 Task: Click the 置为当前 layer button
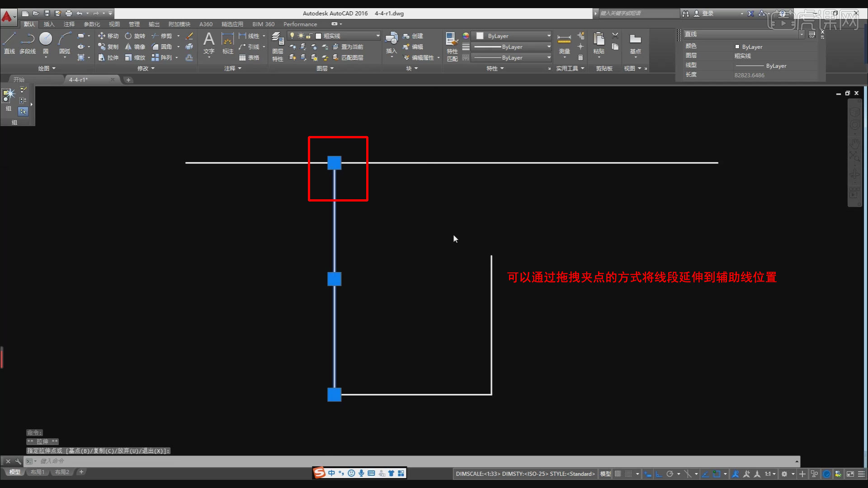348,47
